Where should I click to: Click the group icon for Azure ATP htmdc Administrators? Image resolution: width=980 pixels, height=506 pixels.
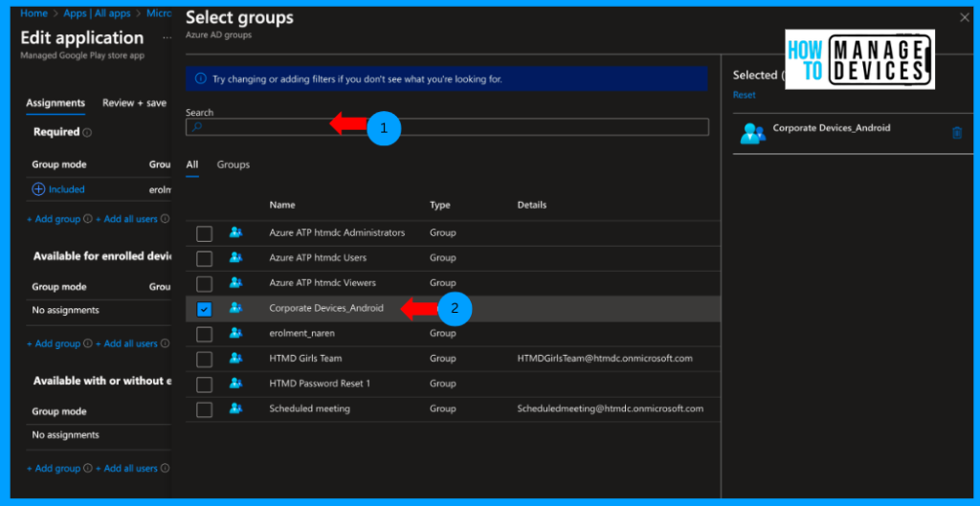coord(235,231)
